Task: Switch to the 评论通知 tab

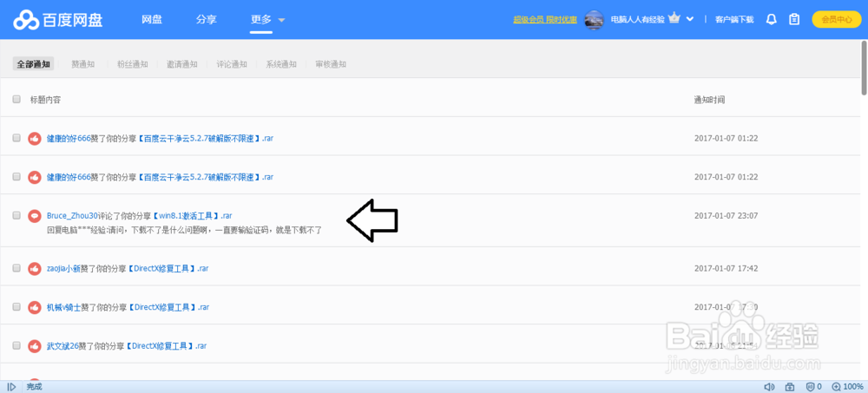Action: point(232,64)
